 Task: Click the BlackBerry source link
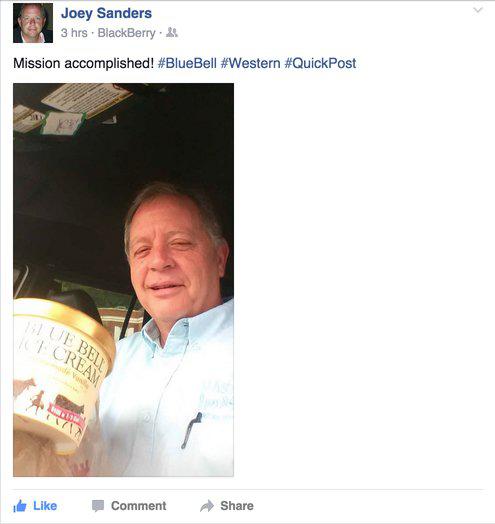(126, 33)
